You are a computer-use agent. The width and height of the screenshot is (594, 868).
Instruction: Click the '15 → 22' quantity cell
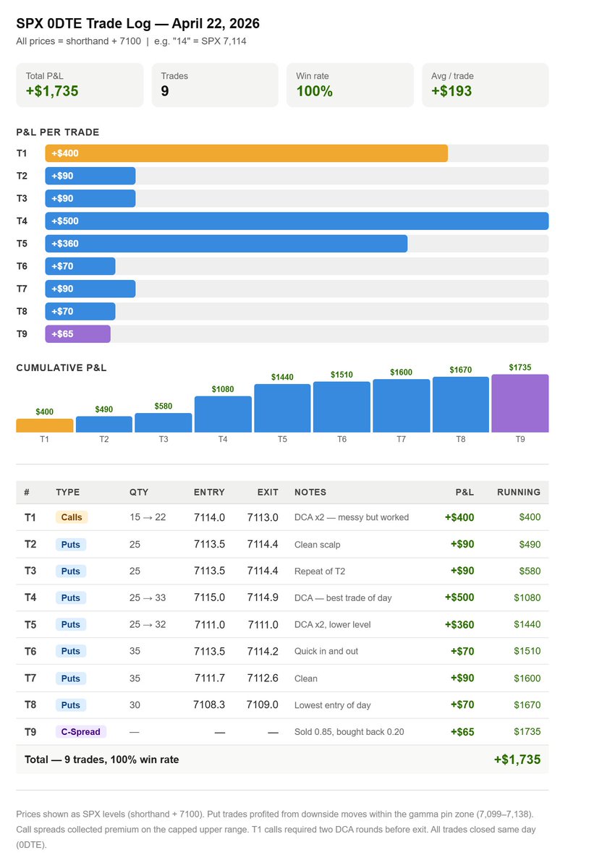pyautogui.click(x=148, y=517)
